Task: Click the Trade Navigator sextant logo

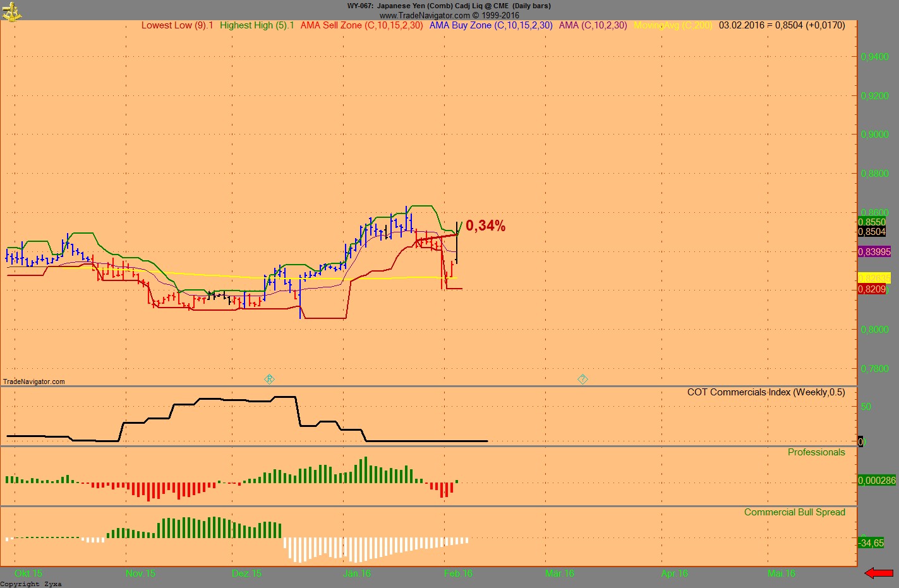Action: click(x=11, y=11)
